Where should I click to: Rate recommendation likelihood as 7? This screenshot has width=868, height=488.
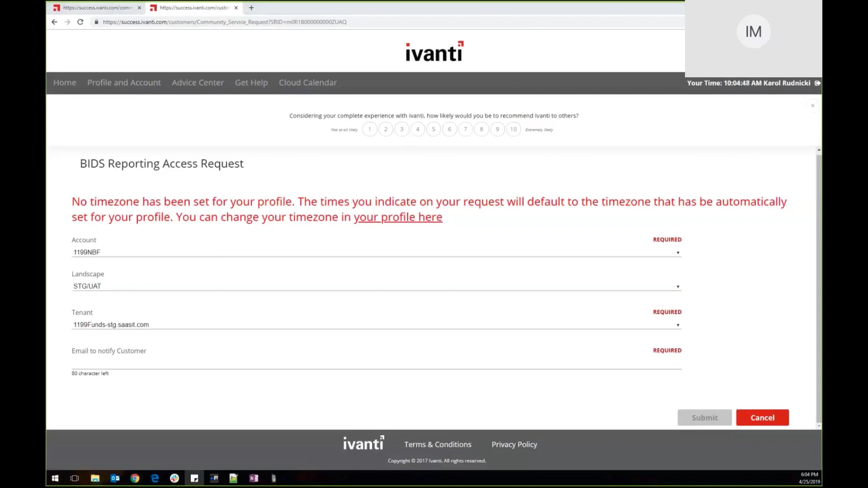point(465,129)
